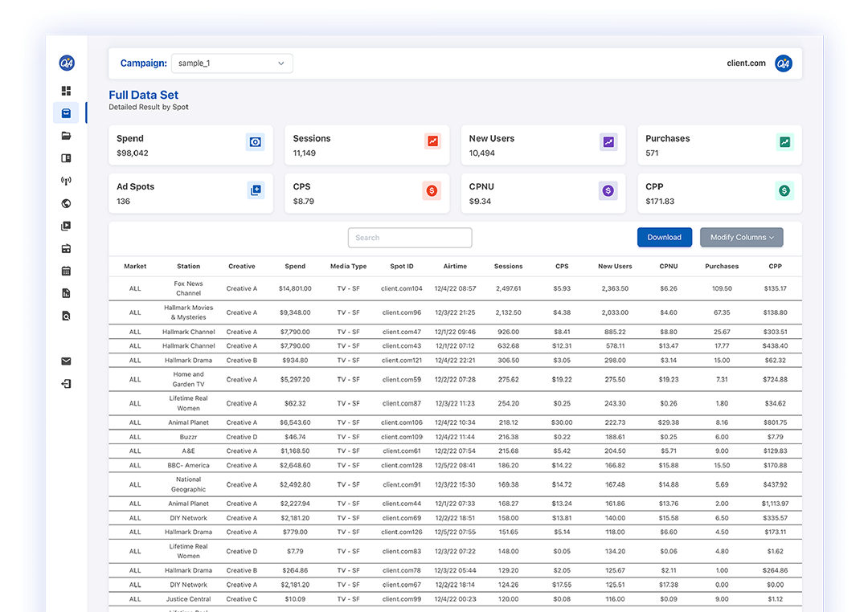Click the A&E station cell
This screenshot has height=612, width=868.
pos(188,451)
